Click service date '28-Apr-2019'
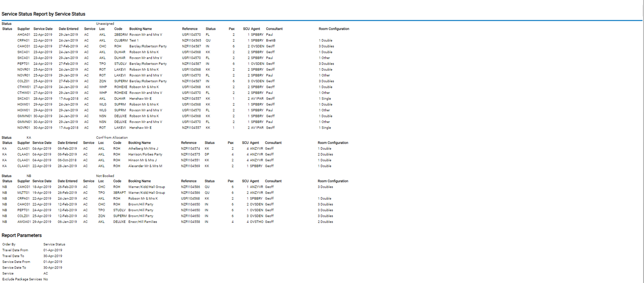 pos(43,98)
